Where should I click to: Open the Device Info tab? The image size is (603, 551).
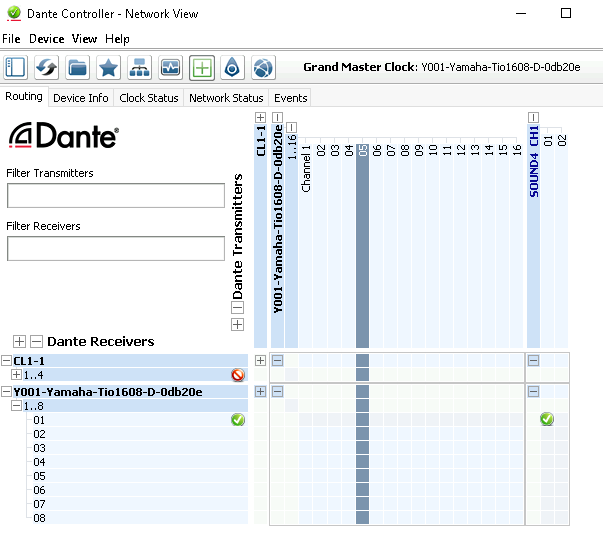coord(81,98)
